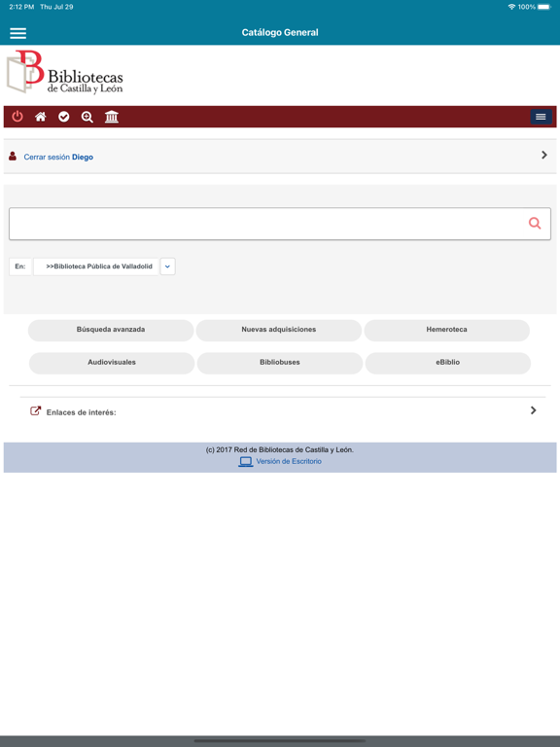The height and width of the screenshot is (747, 560).
Task: Expand the Enlaces de interés chevron
Action: click(x=534, y=410)
